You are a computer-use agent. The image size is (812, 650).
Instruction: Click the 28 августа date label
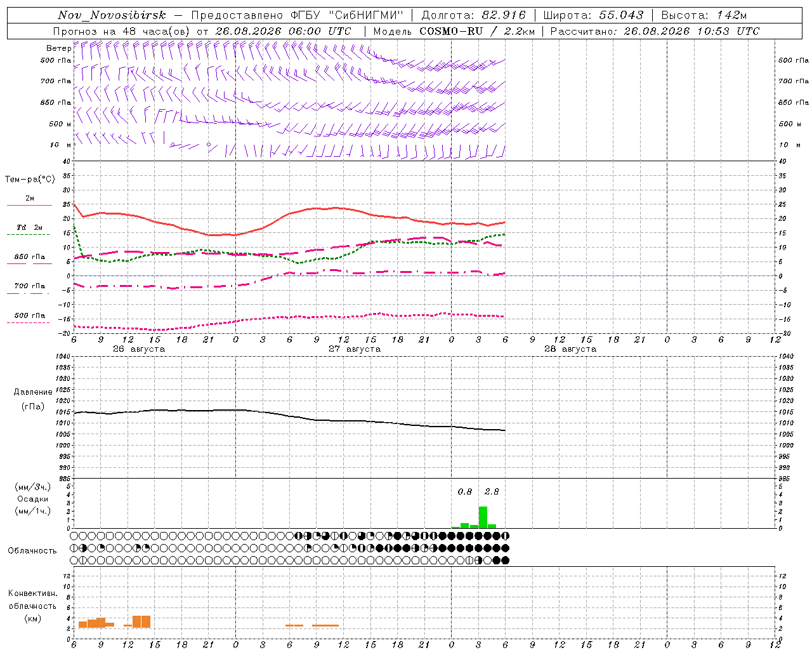570,349
